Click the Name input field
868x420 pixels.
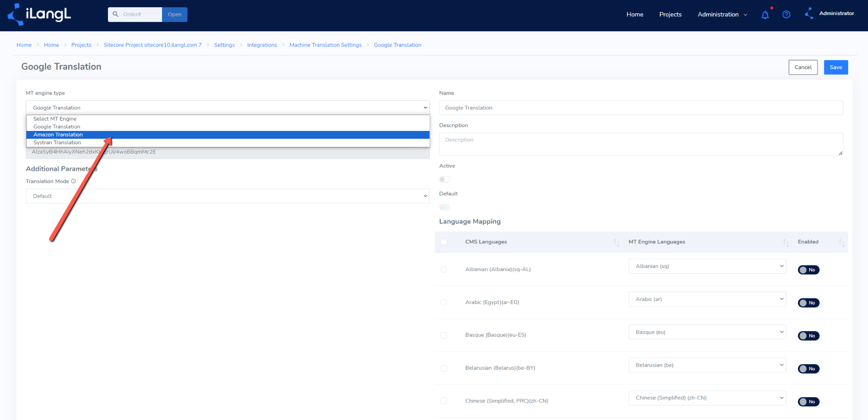(x=641, y=108)
